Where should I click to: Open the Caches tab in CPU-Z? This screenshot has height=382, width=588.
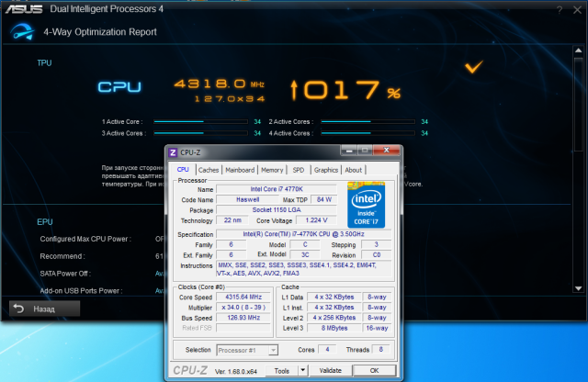209,170
